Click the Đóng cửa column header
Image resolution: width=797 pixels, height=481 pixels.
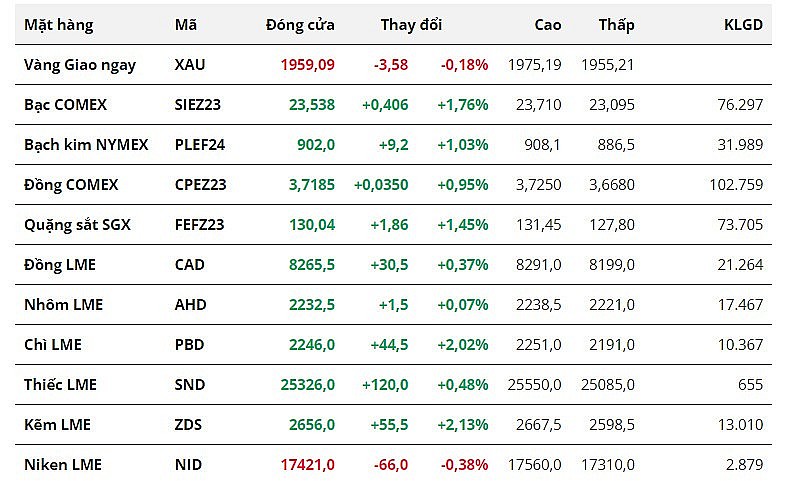300,25
